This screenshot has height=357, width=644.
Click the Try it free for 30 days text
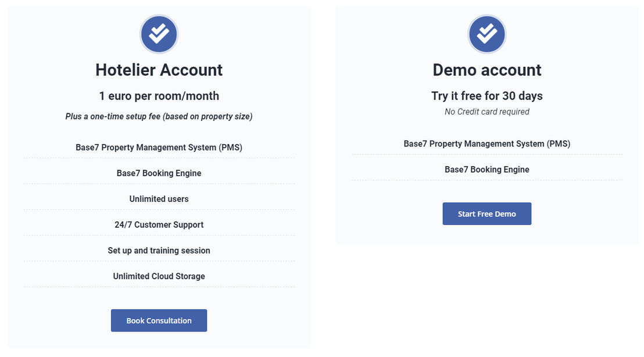tap(486, 96)
